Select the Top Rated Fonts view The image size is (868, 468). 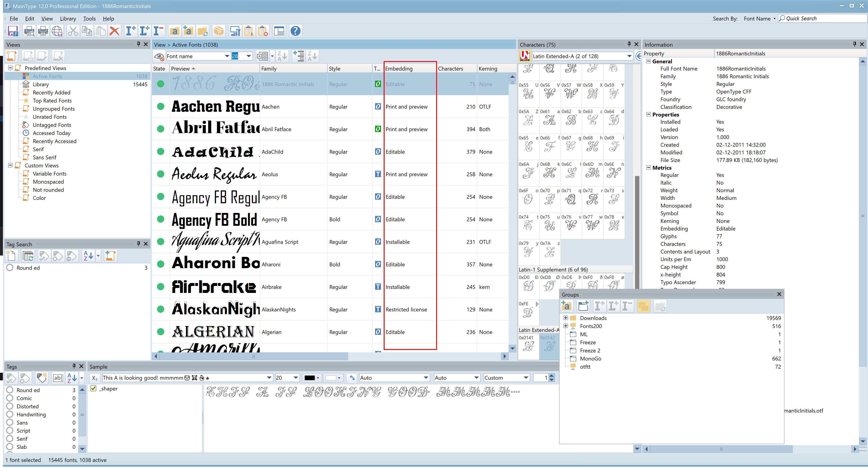[x=52, y=100]
